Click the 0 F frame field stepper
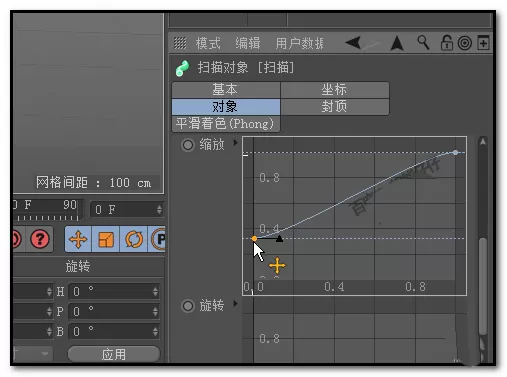Screen dimensions: 507x377 (x=159, y=210)
